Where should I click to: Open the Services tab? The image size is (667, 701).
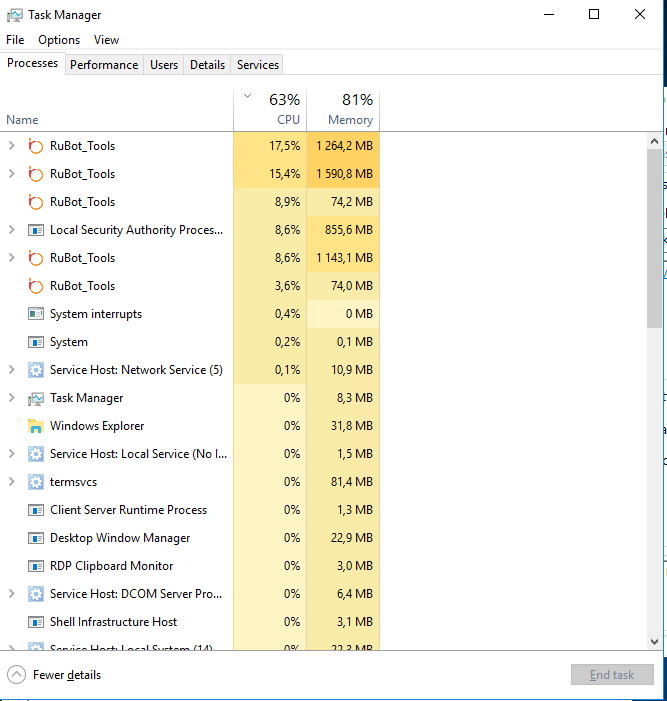257,65
